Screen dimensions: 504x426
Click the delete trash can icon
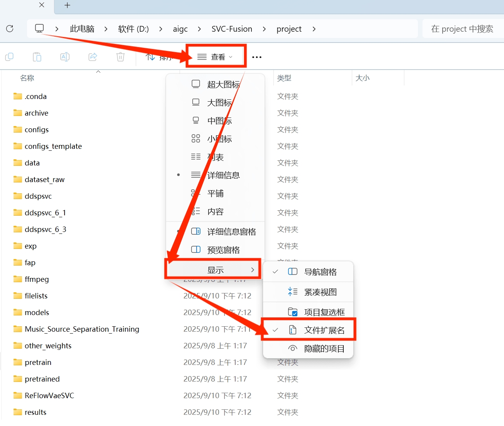coord(120,57)
